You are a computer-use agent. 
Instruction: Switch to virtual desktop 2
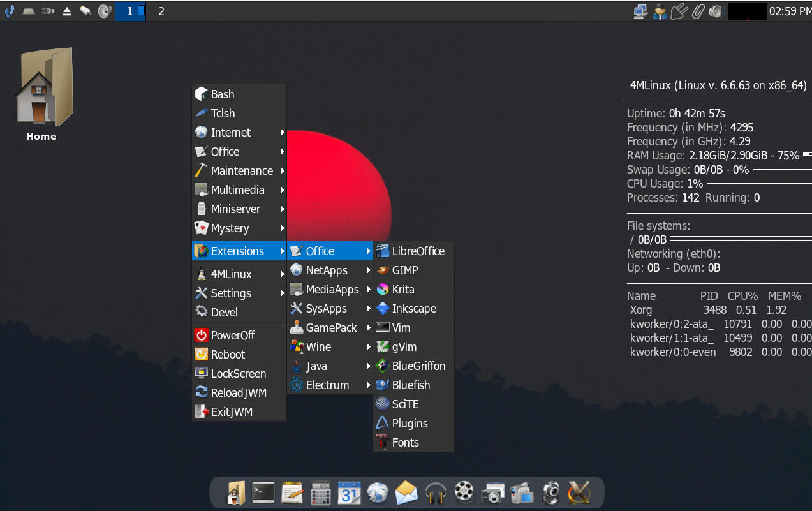161,11
